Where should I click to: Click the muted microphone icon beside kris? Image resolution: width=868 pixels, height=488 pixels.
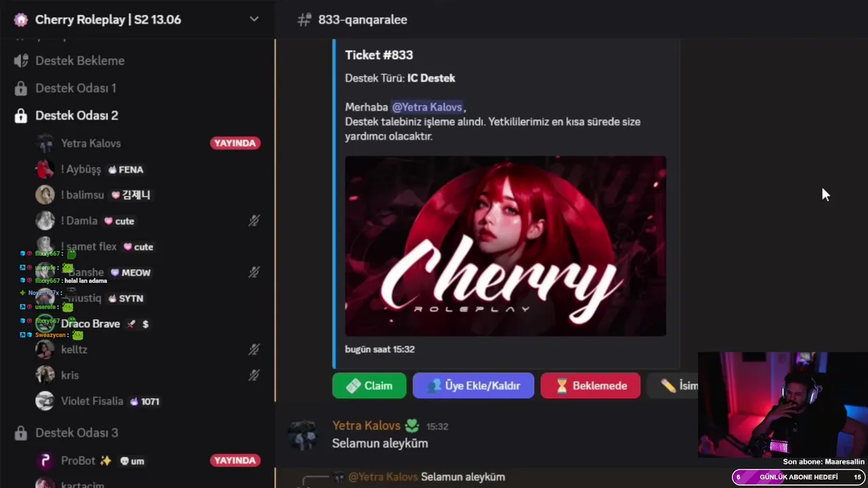tap(254, 375)
